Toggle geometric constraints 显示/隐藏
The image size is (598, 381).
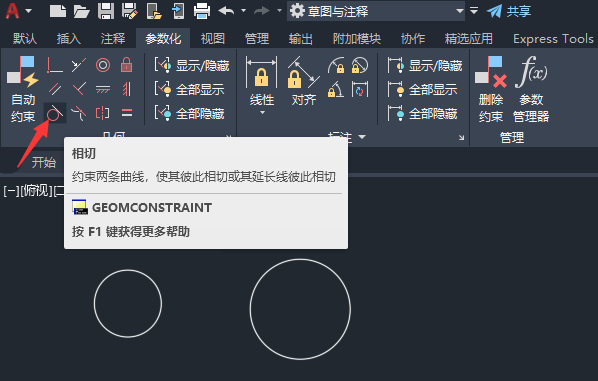191,66
